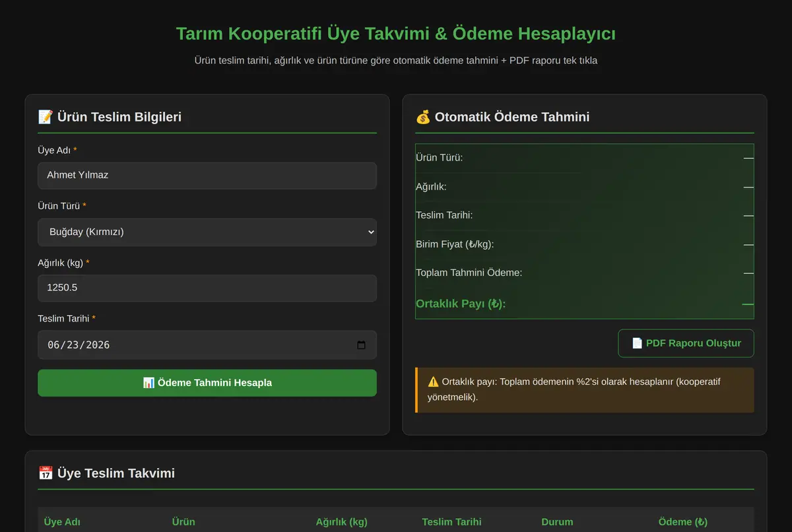Image resolution: width=792 pixels, height=532 pixels.
Task: Click the Üye Adı input field
Action: [x=207, y=176]
